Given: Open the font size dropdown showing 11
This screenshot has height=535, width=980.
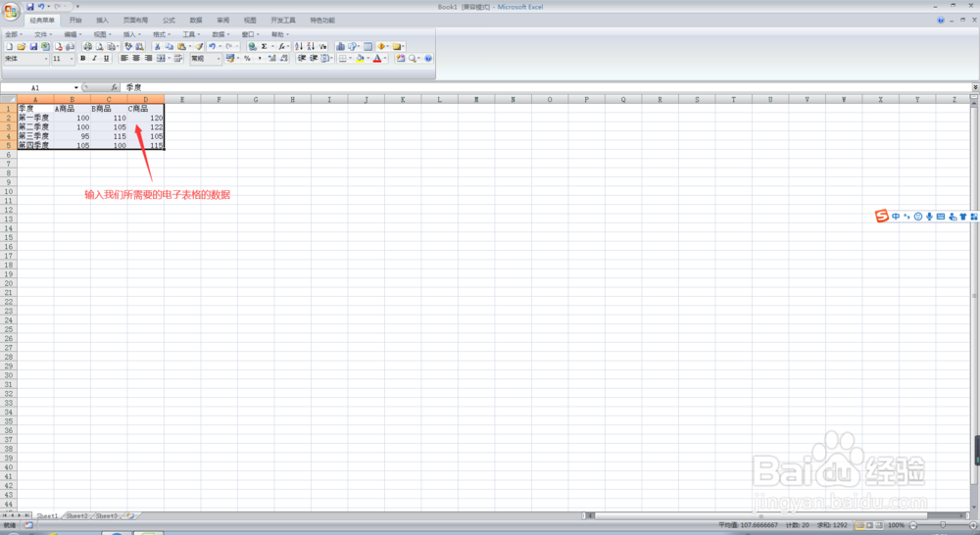Looking at the screenshot, I should coord(72,58).
